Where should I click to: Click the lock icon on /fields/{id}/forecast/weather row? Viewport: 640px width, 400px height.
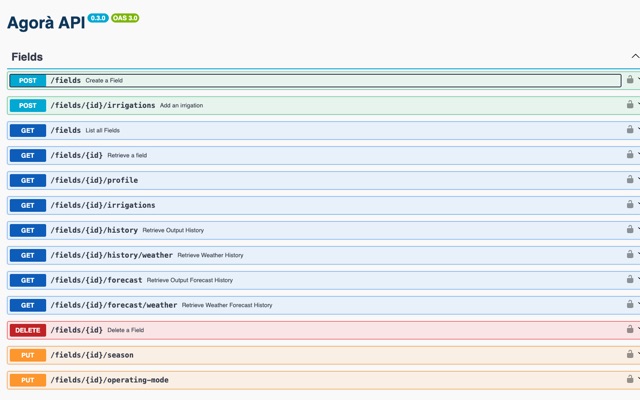pos(630,304)
